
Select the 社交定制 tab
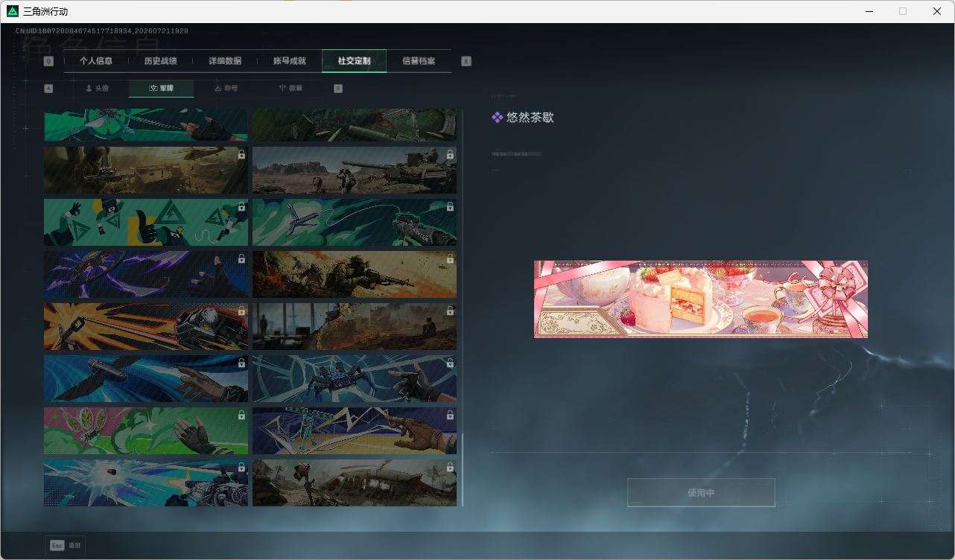354,61
